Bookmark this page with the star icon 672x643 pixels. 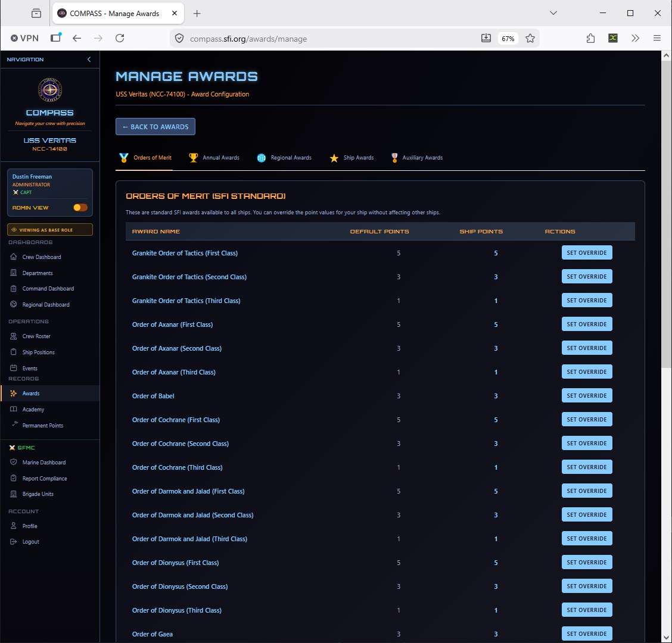(x=530, y=39)
